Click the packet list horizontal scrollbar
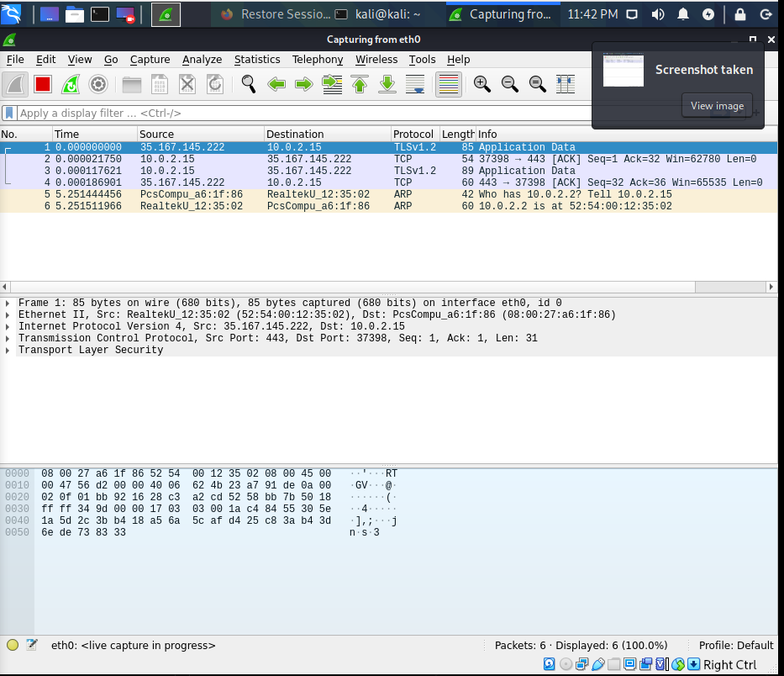 [x=387, y=287]
